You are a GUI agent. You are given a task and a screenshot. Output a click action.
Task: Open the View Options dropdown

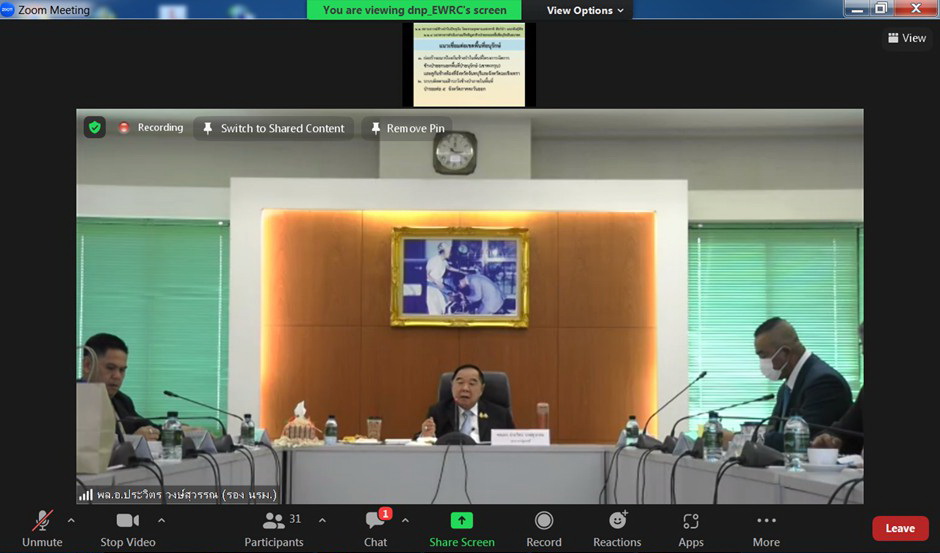point(585,10)
